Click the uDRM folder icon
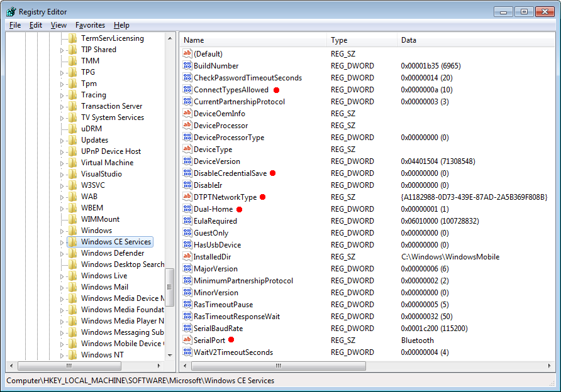The width and height of the screenshot is (561, 392). click(72, 129)
